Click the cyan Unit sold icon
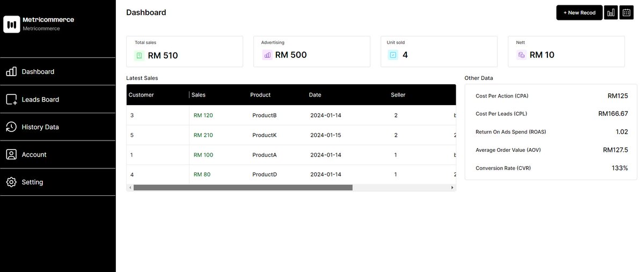 pyautogui.click(x=393, y=55)
